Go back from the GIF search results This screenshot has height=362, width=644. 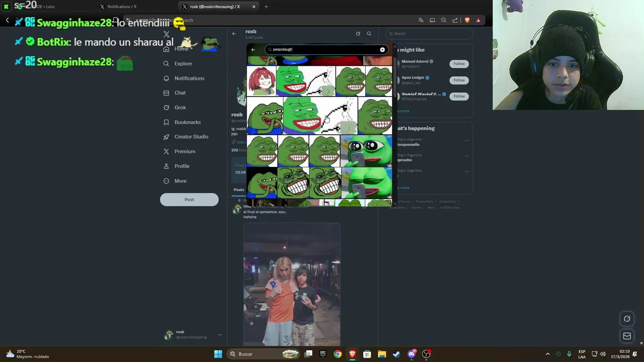(253, 50)
